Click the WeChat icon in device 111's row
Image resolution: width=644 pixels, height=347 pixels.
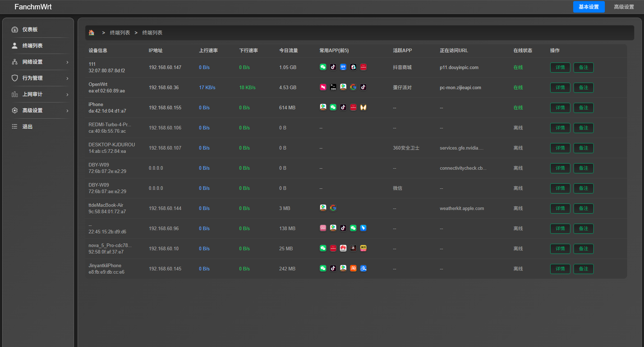323,67
